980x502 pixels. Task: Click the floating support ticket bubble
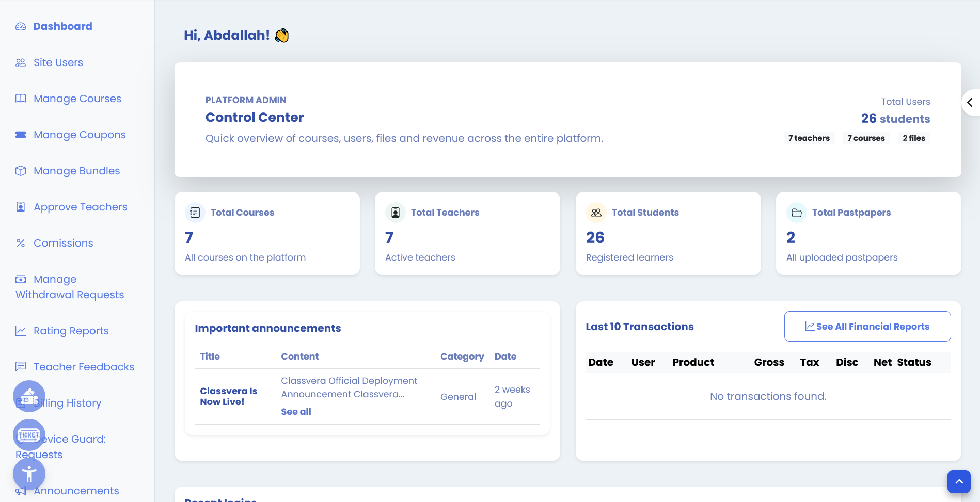tap(29, 435)
